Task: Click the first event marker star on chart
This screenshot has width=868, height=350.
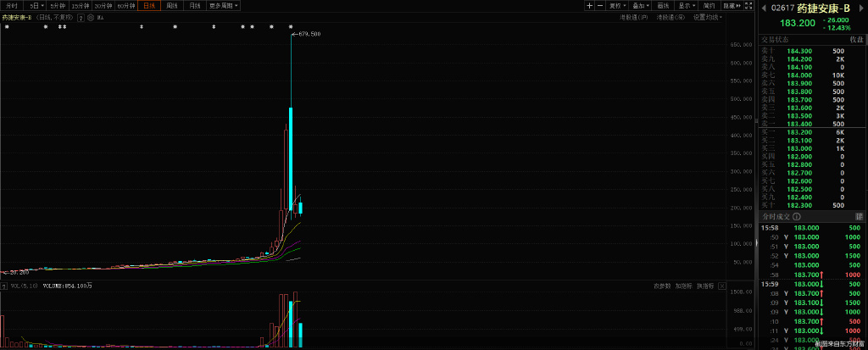Action: point(7,26)
